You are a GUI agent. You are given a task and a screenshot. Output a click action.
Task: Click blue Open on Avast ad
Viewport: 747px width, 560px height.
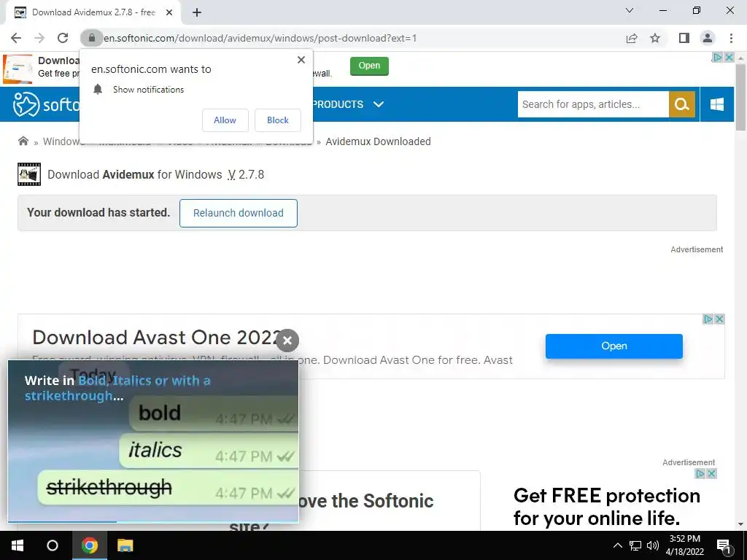(x=614, y=346)
